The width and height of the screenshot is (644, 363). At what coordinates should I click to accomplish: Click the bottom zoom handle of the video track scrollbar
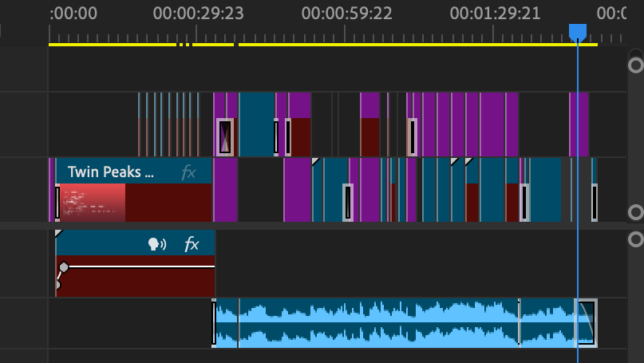[636, 212]
